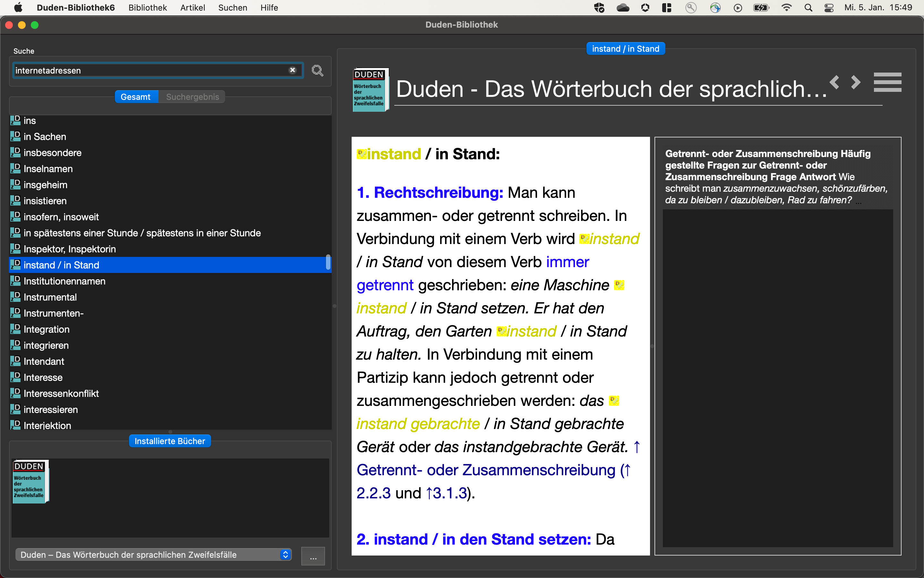Select the highlighted 'instand / in Stand' list entry
The height and width of the screenshot is (578, 924).
click(170, 265)
